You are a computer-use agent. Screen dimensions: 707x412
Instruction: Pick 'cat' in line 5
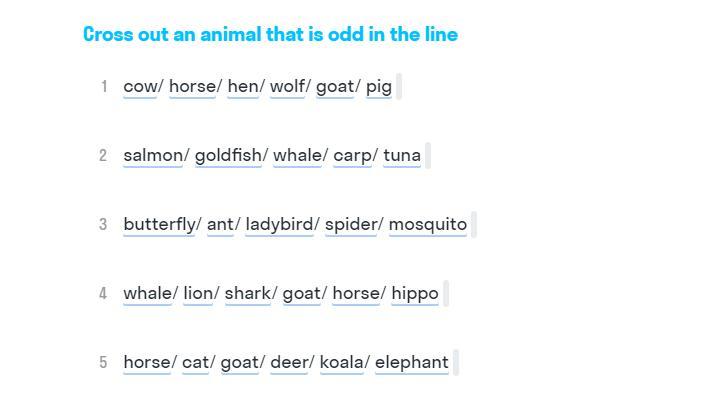[x=196, y=362]
